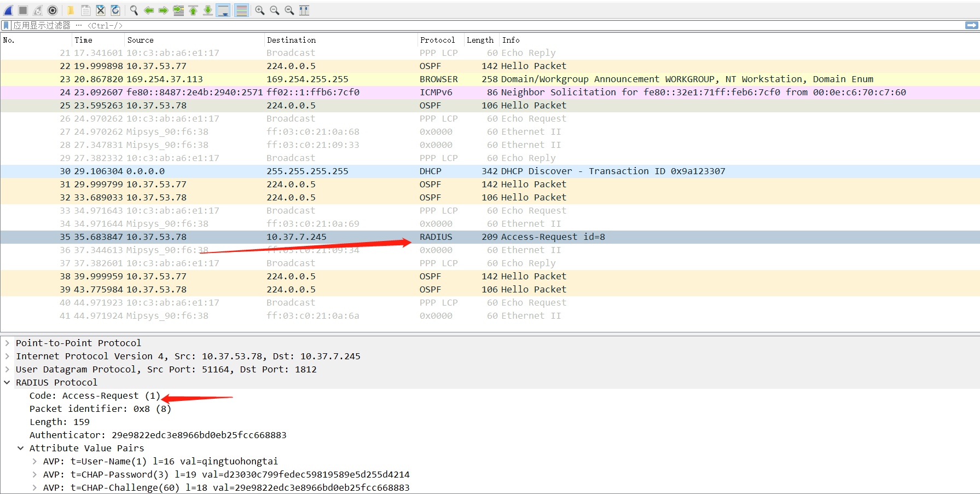Open capture options gear icon

[x=53, y=10]
